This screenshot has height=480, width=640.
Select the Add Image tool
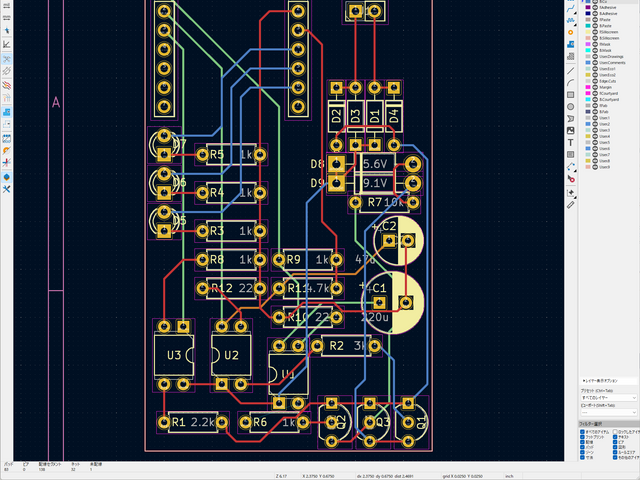click(570, 131)
